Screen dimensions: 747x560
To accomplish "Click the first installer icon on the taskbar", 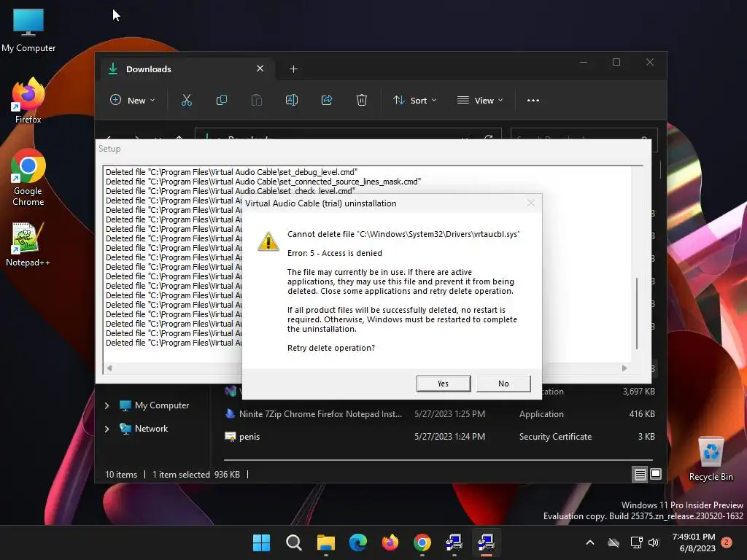I will click(454, 542).
